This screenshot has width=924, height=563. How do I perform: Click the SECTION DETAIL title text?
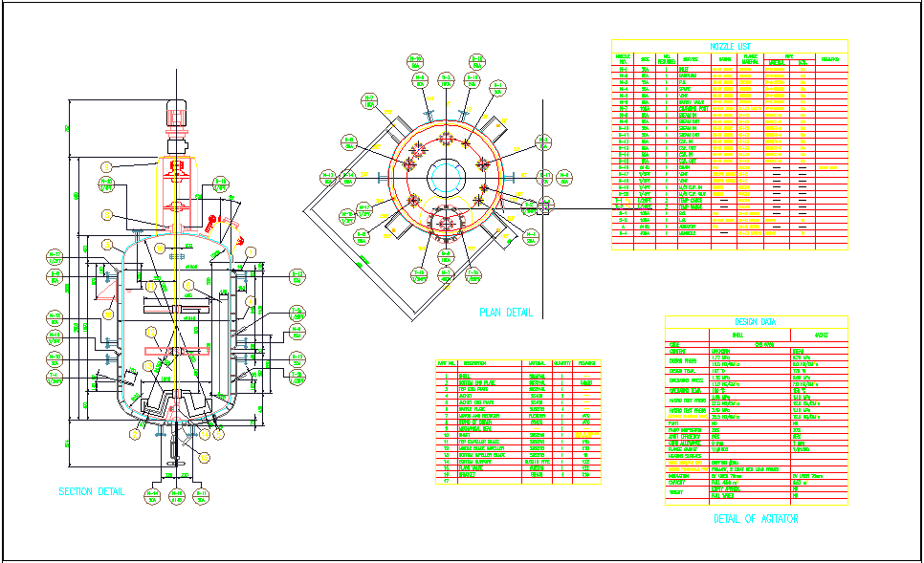tap(92, 491)
